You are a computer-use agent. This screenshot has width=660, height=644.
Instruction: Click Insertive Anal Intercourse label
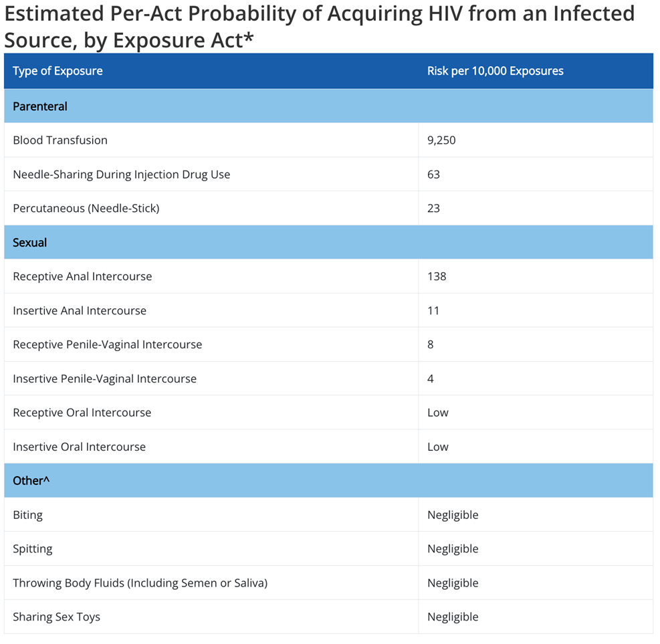80,311
